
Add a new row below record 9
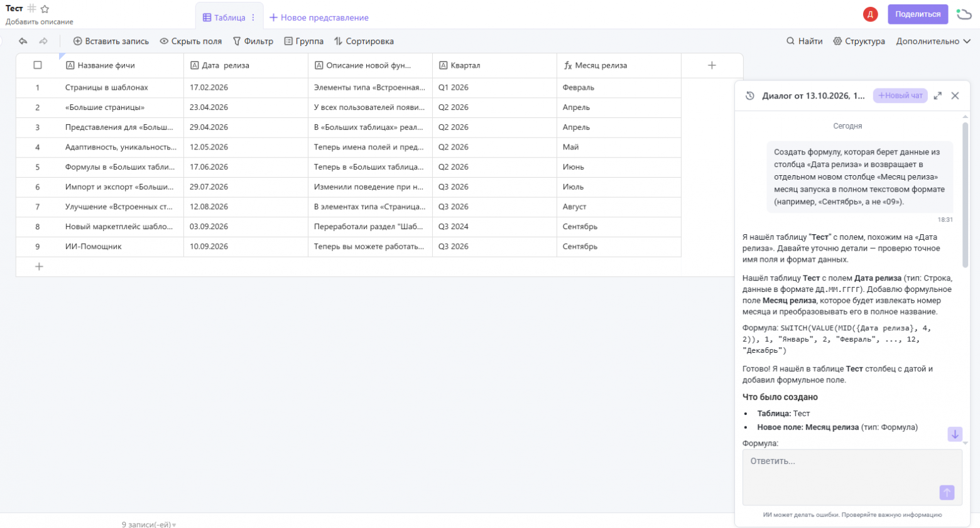[x=39, y=267]
